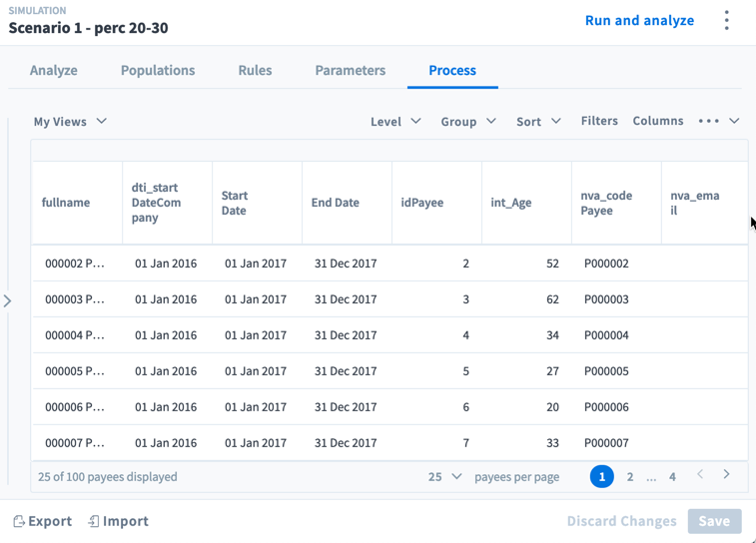Expand the left side panel arrow
The height and width of the screenshot is (543, 756).
(x=8, y=300)
